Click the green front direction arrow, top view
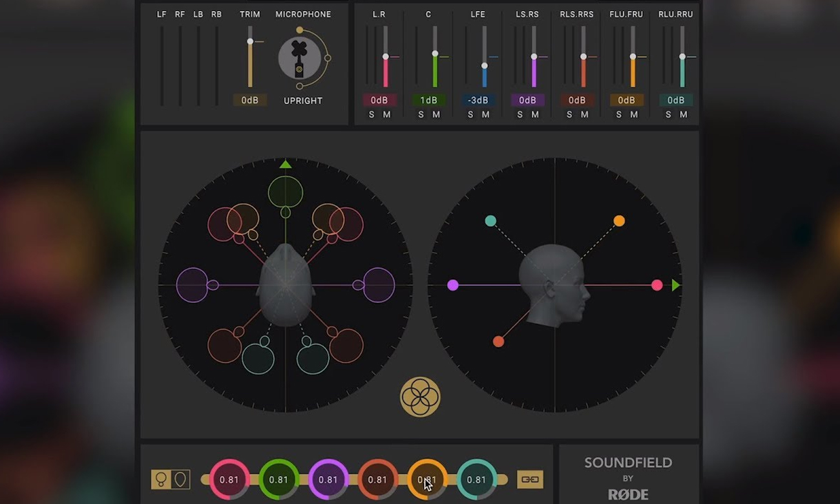840x504 pixels. click(285, 164)
